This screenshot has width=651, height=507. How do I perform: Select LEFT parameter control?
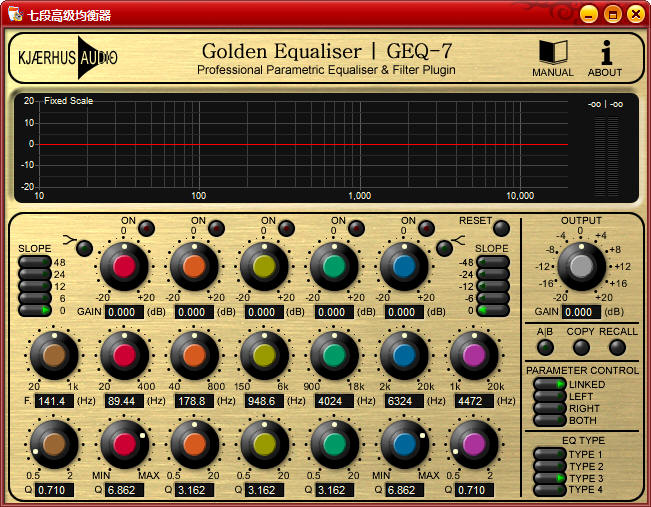click(550, 396)
